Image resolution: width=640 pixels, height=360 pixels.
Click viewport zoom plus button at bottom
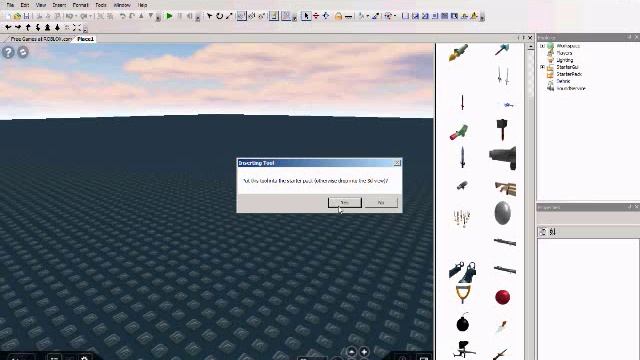364,352
